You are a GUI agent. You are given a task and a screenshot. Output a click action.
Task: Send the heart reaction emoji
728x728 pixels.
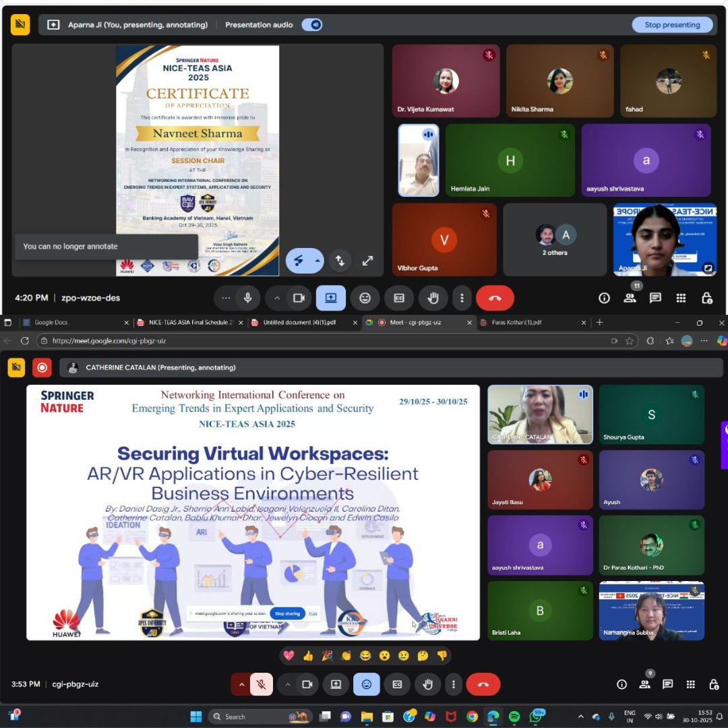[289, 656]
